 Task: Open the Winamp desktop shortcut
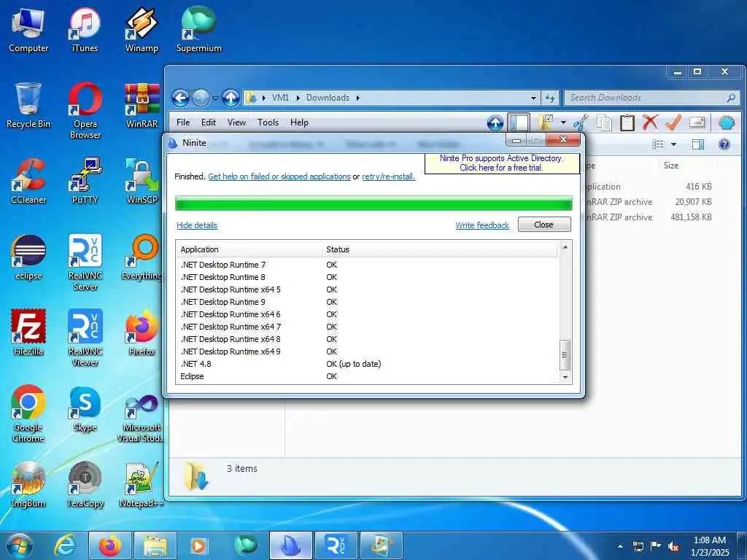click(142, 30)
